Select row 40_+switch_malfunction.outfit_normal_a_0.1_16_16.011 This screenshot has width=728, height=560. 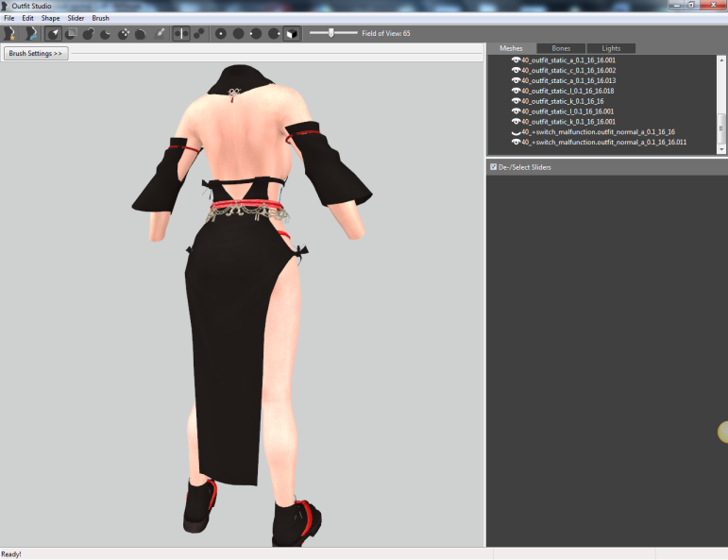tap(603, 142)
